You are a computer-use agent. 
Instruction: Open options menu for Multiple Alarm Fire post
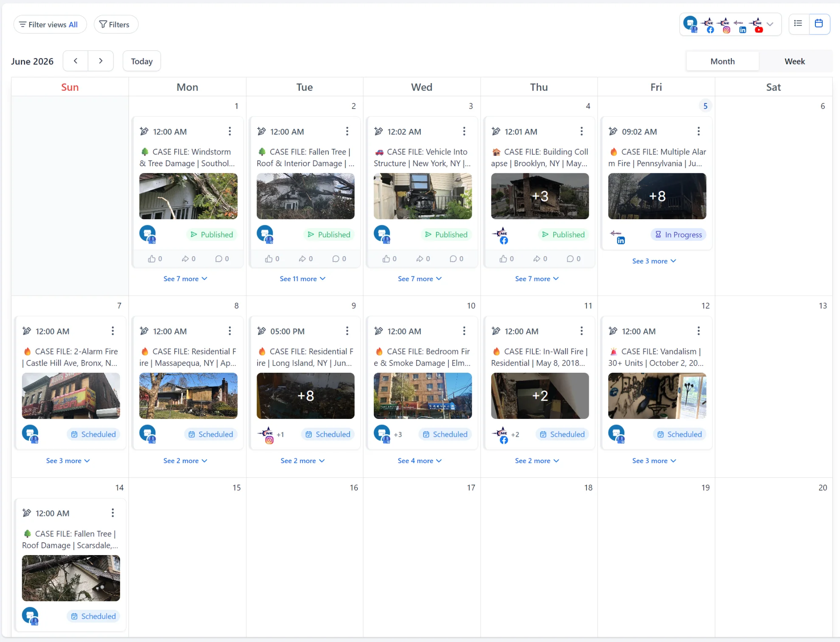tap(699, 131)
